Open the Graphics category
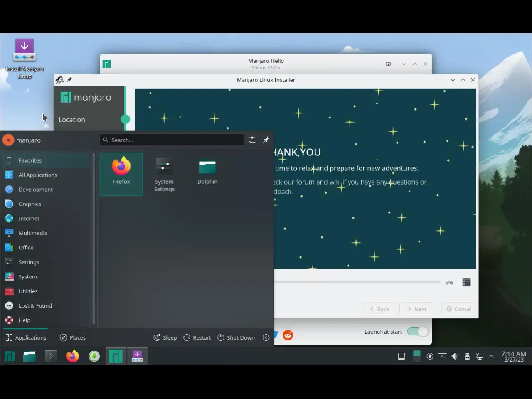Screen dimensions: 532x399 tap(46, 204)
